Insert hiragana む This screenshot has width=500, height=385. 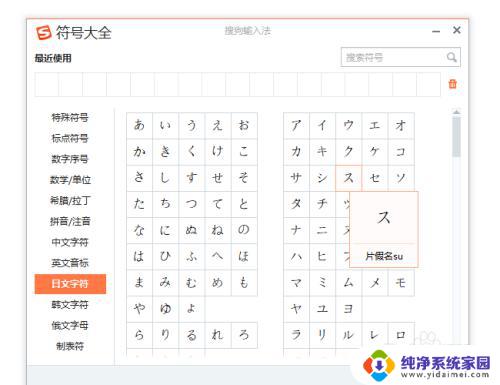pos(192,283)
